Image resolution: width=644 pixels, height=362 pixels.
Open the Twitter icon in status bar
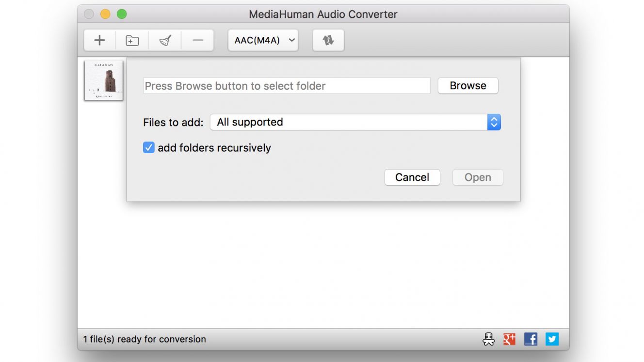(552, 339)
